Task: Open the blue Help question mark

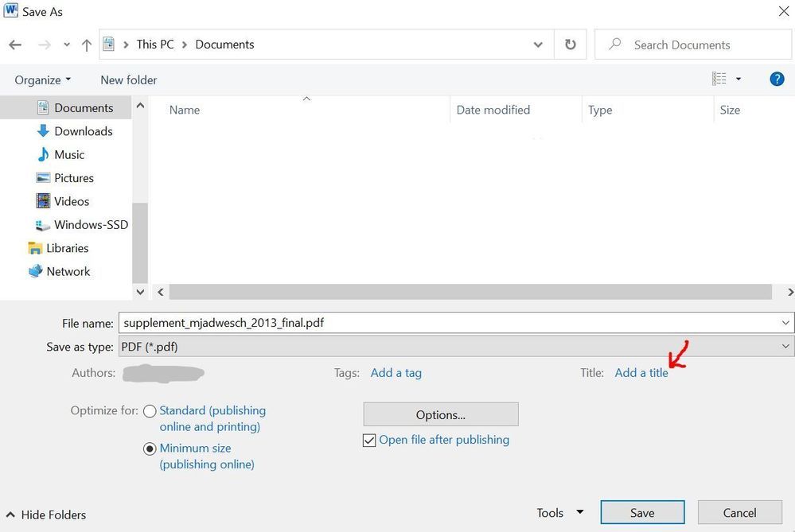Action: (777, 79)
